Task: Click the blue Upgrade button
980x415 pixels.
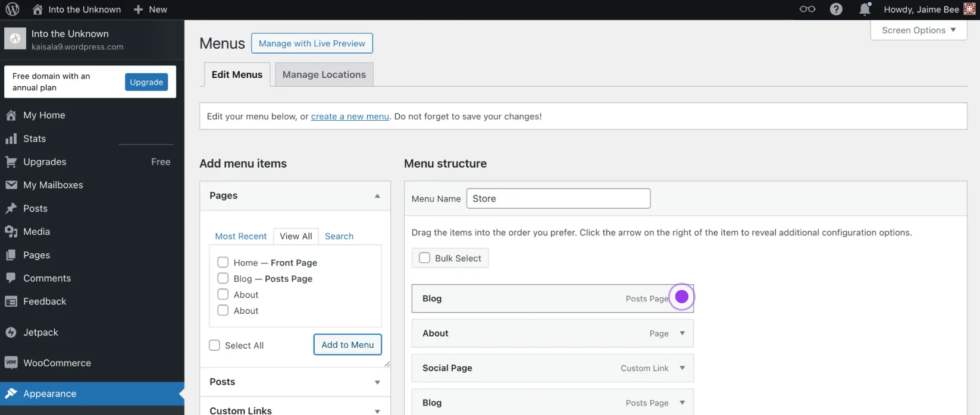Action: coord(146,82)
